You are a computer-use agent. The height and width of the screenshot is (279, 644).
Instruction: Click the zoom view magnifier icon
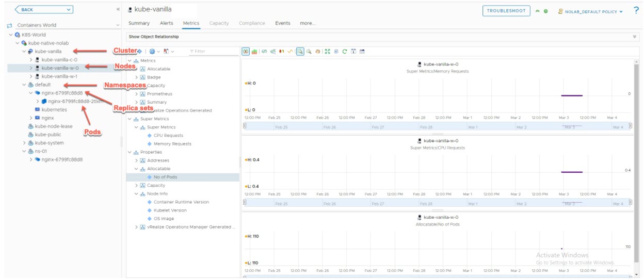[x=300, y=52]
